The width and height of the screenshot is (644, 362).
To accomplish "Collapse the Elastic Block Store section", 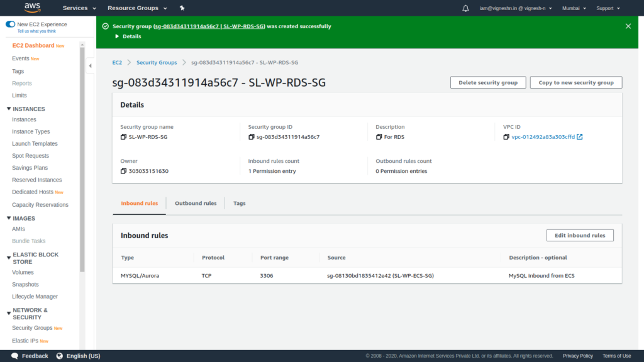I will tap(9, 258).
